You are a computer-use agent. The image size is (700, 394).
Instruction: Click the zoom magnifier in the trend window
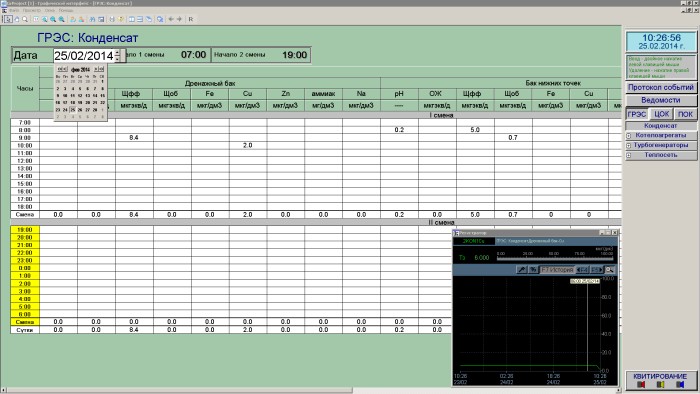pyautogui.click(x=609, y=270)
